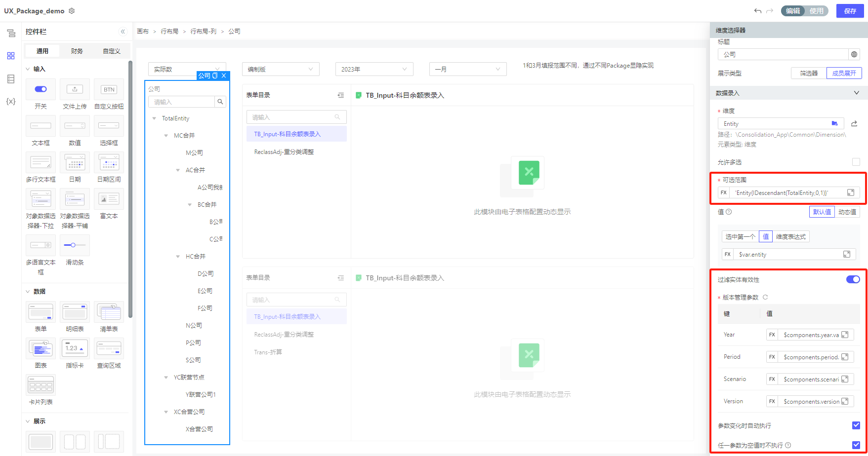
Task: Switch to the 财务 tab
Action: [x=77, y=51]
